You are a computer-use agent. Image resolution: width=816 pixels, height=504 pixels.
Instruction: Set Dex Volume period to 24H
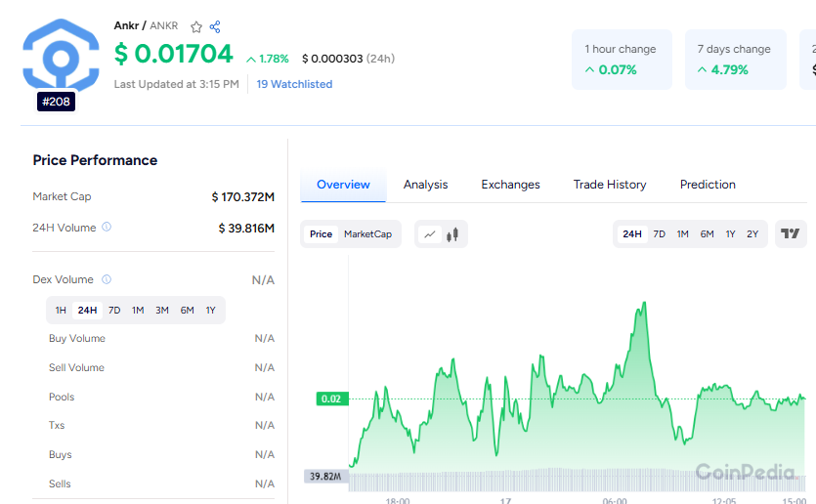click(x=87, y=310)
